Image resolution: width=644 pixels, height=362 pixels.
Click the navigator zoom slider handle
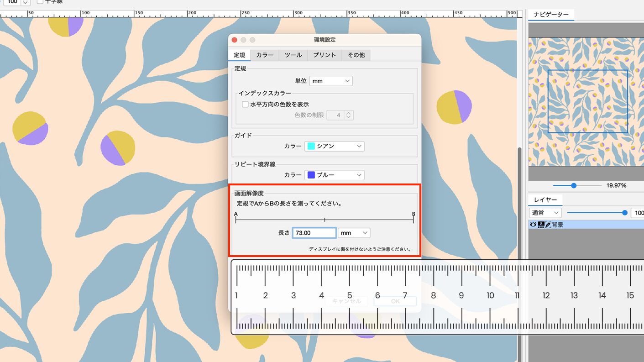[x=574, y=185]
